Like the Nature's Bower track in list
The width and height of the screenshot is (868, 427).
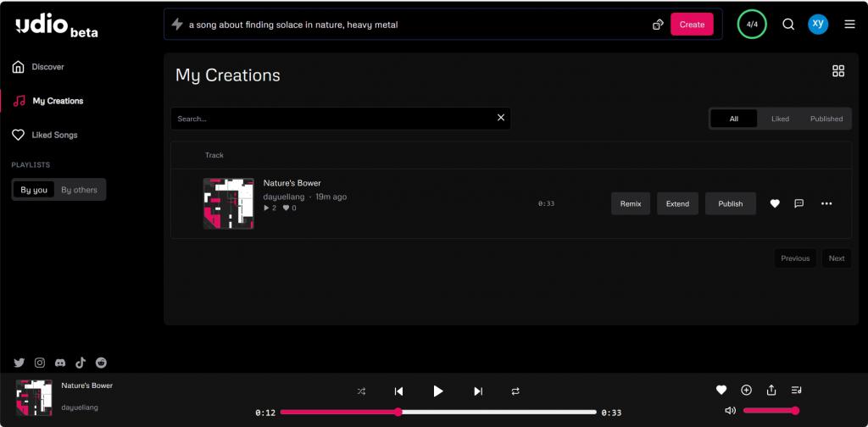[x=774, y=203]
